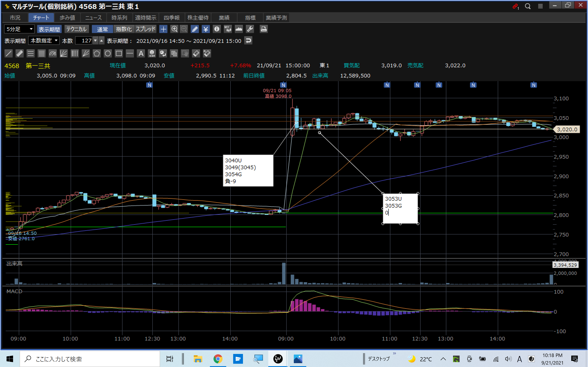This screenshot has height=367, width=588.
Task: Select the スプレッド chart mode button
Action: tap(145, 29)
